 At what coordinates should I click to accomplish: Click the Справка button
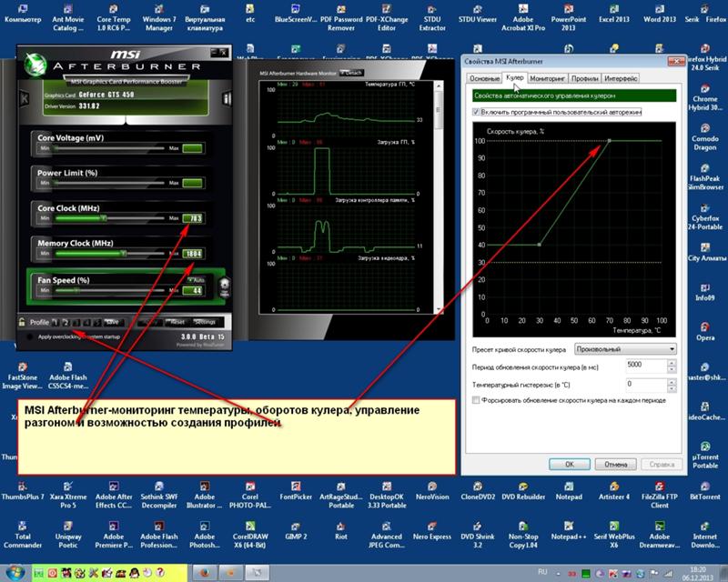(662, 464)
